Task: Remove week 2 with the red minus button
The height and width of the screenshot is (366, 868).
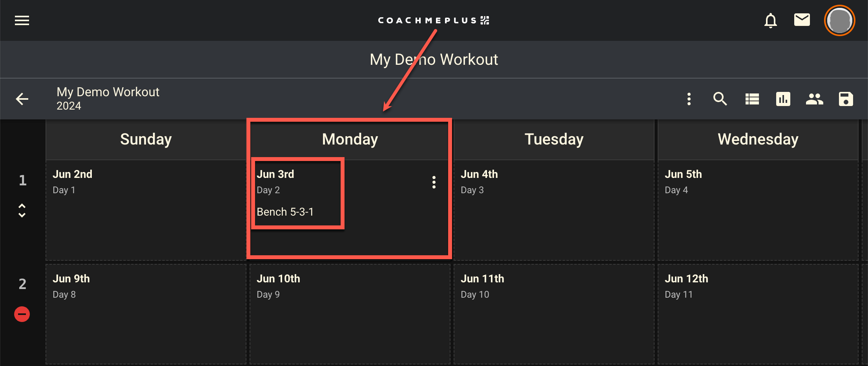Action: 22,314
